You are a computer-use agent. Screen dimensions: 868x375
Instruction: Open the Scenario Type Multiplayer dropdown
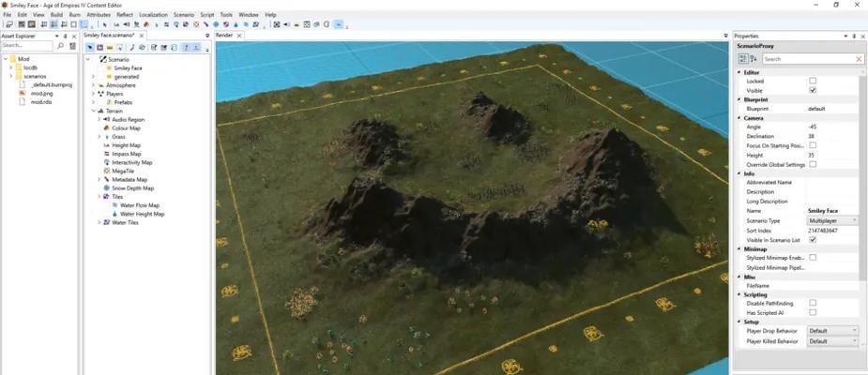(x=832, y=220)
